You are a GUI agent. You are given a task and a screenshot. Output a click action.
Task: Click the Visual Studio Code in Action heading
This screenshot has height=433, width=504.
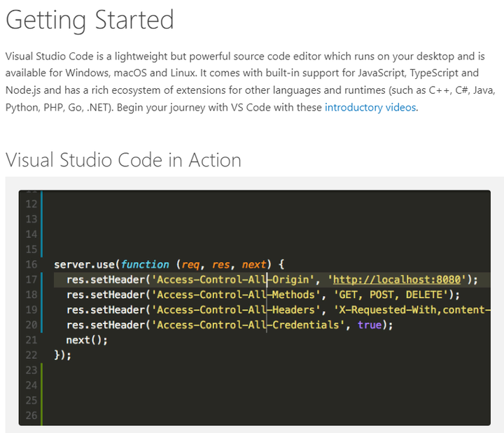(123, 159)
